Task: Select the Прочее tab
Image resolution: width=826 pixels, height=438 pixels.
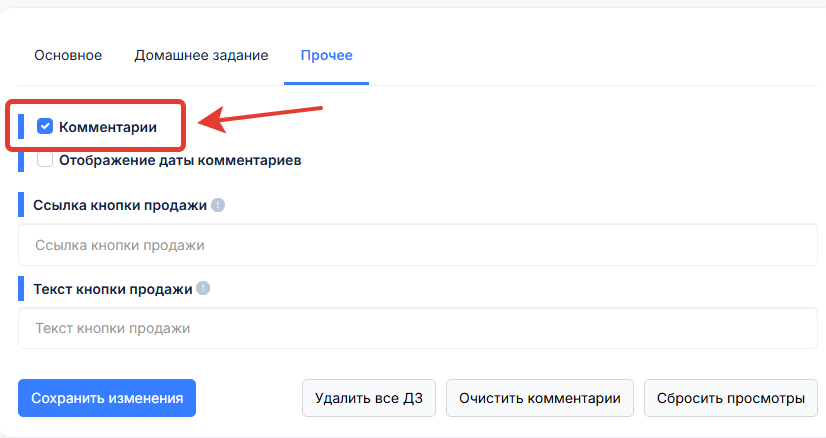Action: click(x=327, y=55)
